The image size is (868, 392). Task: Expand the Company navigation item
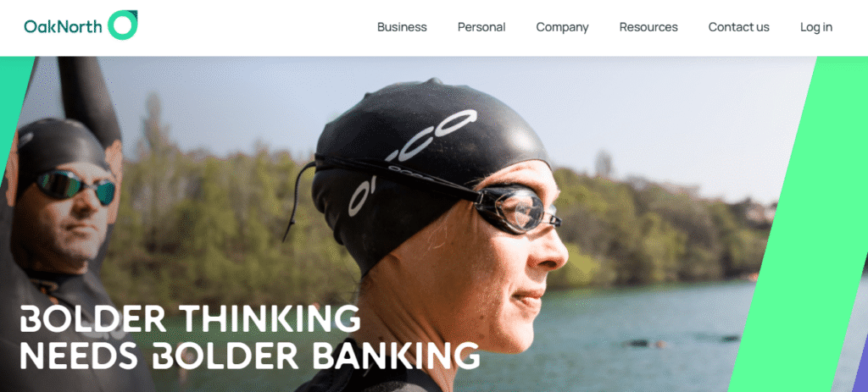click(563, 27)
